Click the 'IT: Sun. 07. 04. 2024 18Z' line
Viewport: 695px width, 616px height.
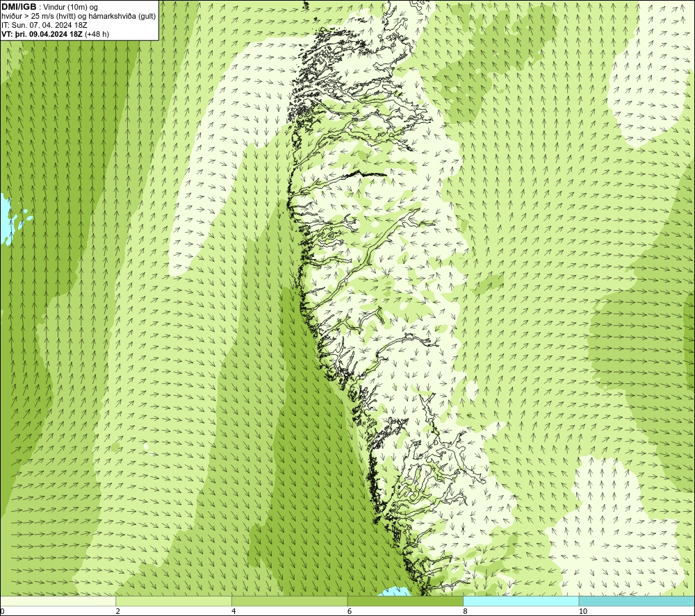44,25
